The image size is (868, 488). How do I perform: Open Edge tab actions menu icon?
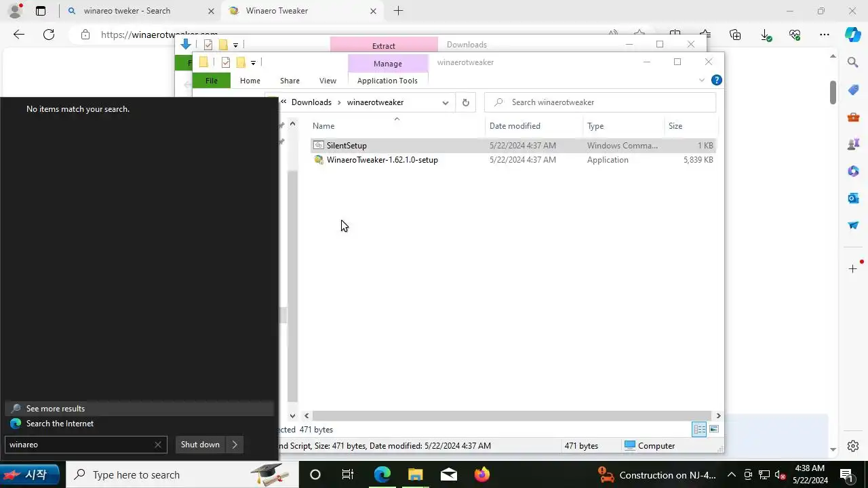pos(41,11)
